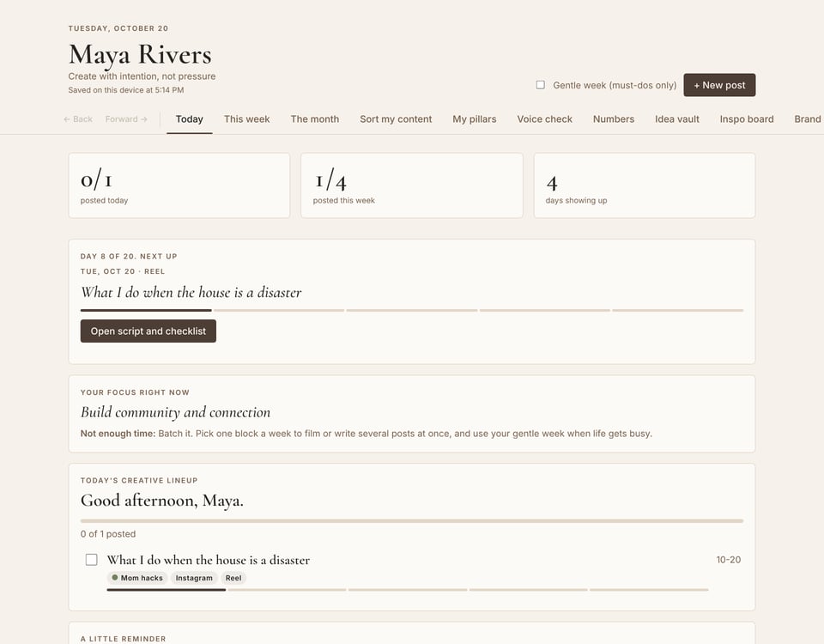
Task: Click Saved on this device timestamp
Action: point(126,90)
